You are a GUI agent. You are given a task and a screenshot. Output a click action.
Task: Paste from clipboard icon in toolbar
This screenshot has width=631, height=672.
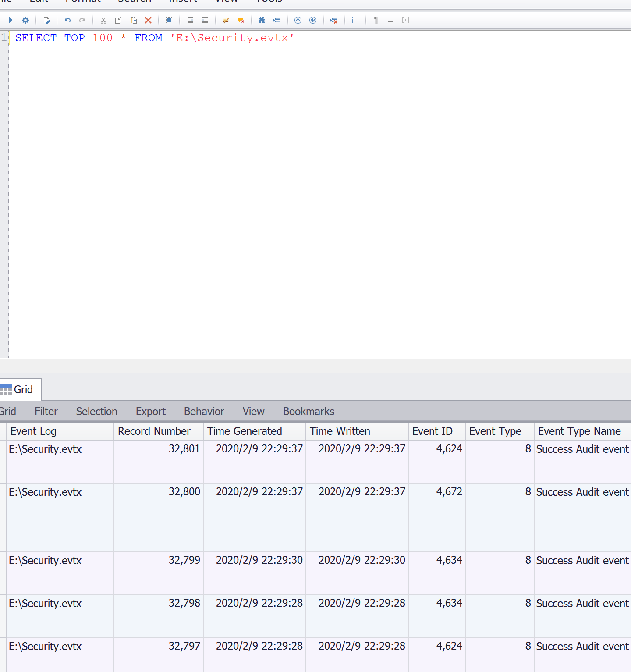pyautogui.click(x=134, y=20)
